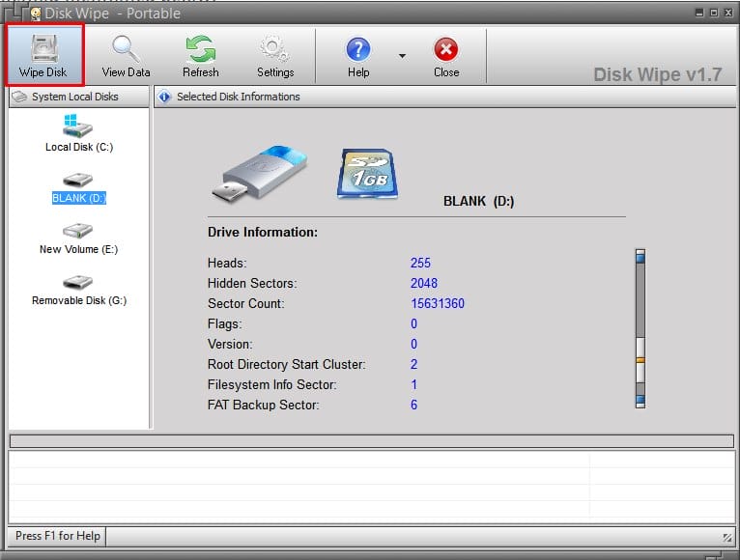Screen dimensions: 740x560
Task: Minimize the Disk Wipe window
Action: [699, 13]
